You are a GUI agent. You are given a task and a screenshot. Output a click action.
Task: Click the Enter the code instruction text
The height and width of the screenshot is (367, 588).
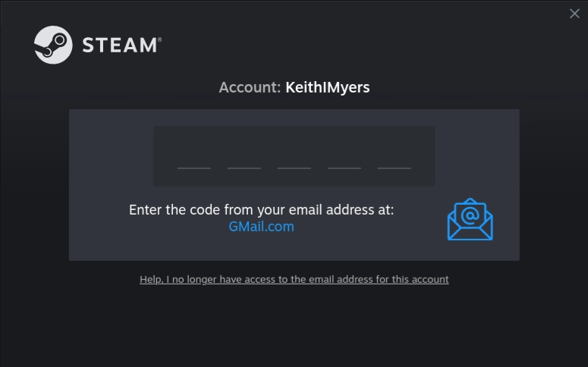point(261,210)
